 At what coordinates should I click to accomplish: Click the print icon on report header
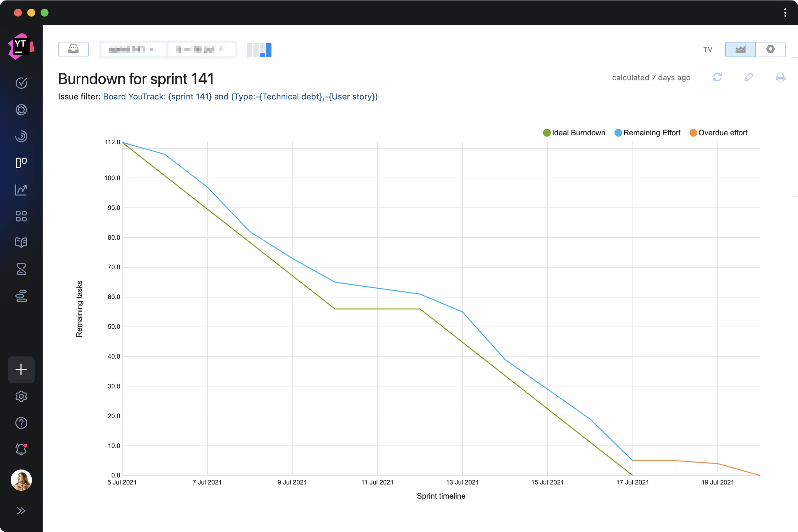click(x=780, y=77)
